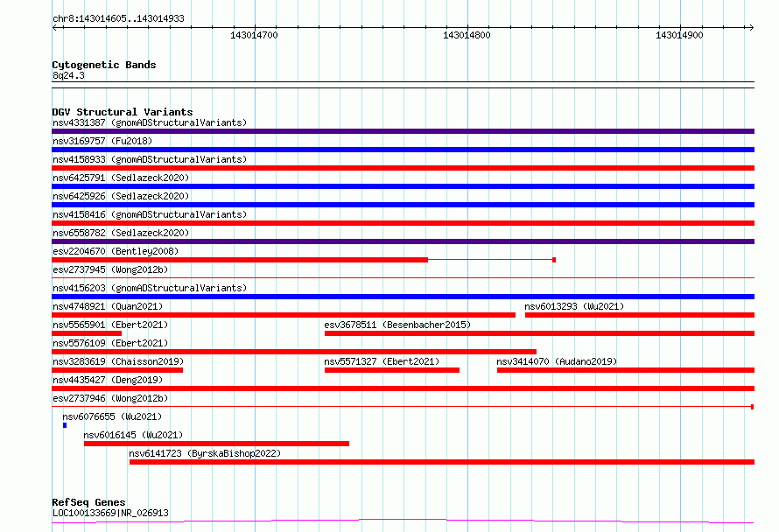
Task: Click the blue bar under nsv4156203
Action: (x=403, y=297)
